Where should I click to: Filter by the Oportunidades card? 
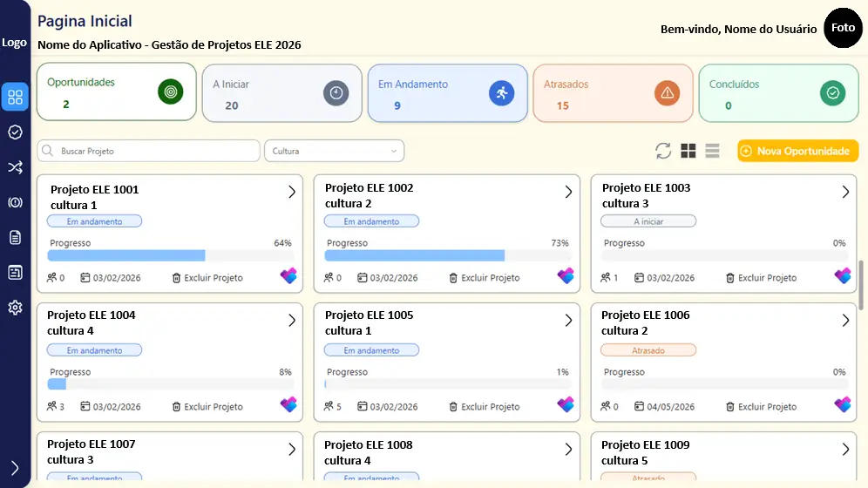[116, 91]
